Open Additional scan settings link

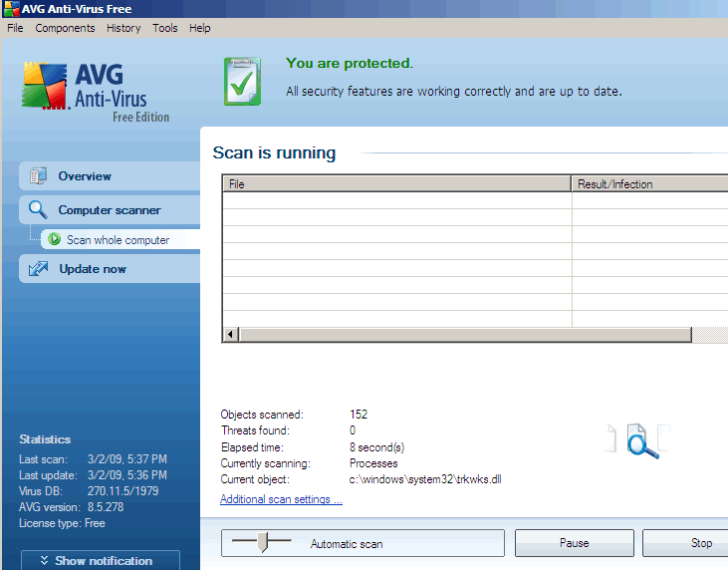click(x=281, y=499)
